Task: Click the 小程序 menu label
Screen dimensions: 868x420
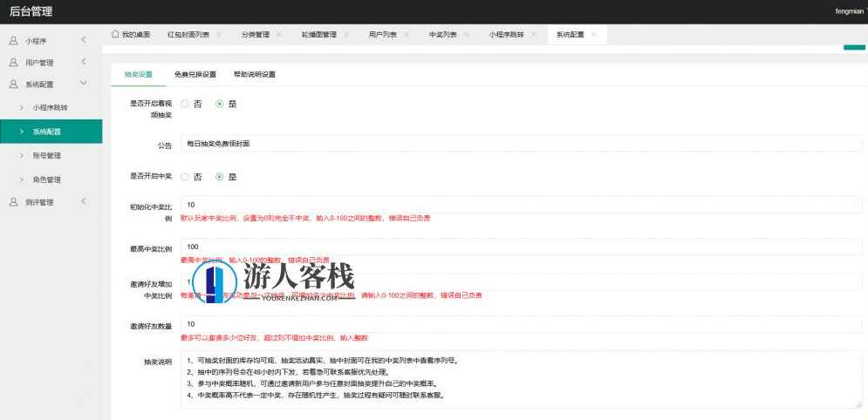Action: [x=35, y=41]
